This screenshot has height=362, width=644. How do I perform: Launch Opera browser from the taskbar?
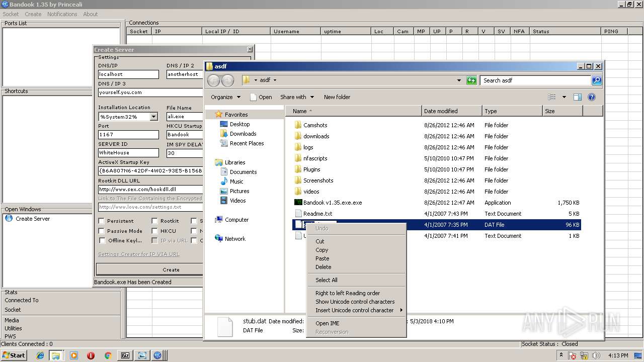coord(91,355)
